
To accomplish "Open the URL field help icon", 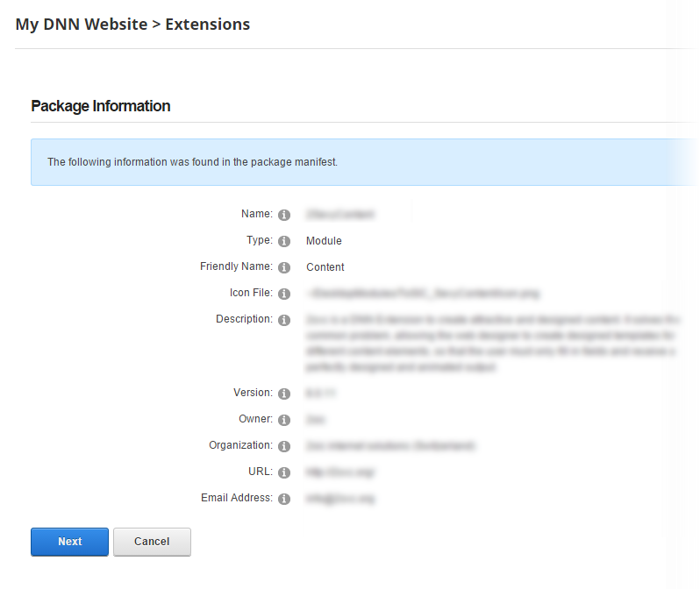I will (x=284, y=473).
